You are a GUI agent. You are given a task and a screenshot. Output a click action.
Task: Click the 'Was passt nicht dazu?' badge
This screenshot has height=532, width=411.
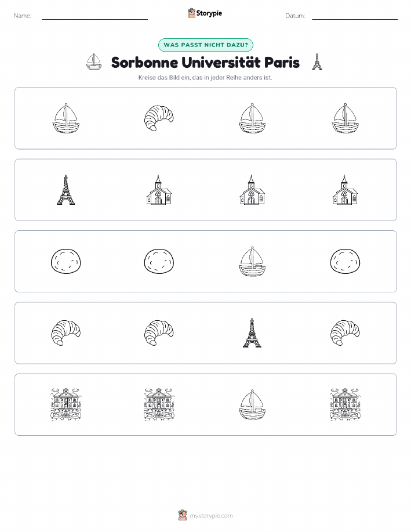[205, 45]
